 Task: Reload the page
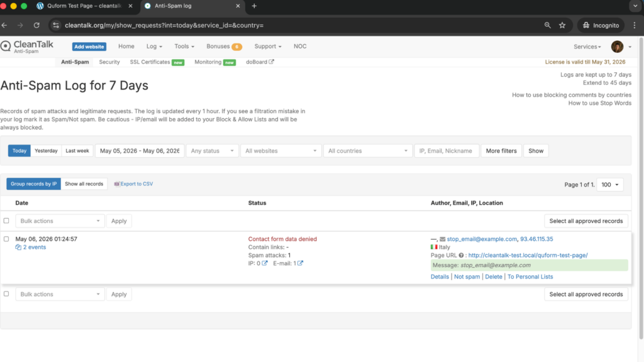pos(36,25)
